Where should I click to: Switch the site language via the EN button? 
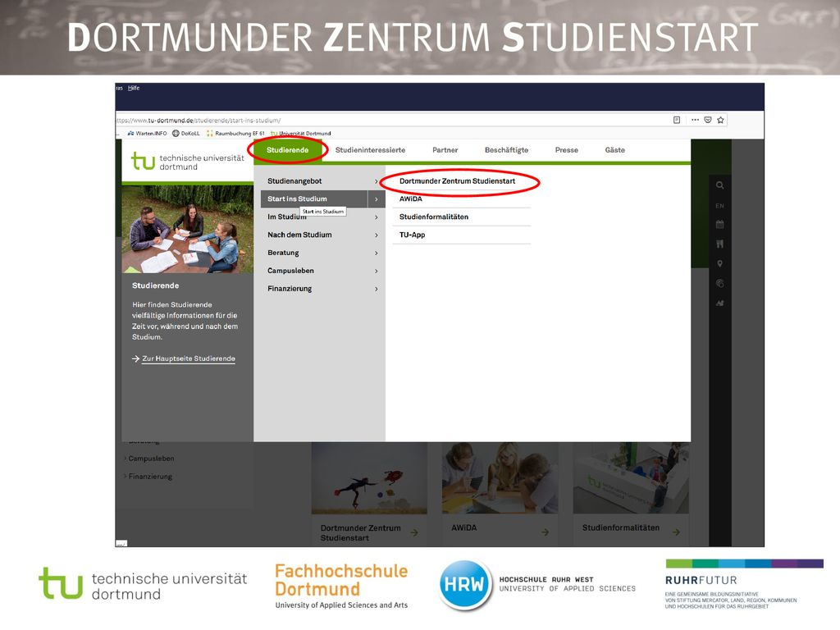click(719, 206)
